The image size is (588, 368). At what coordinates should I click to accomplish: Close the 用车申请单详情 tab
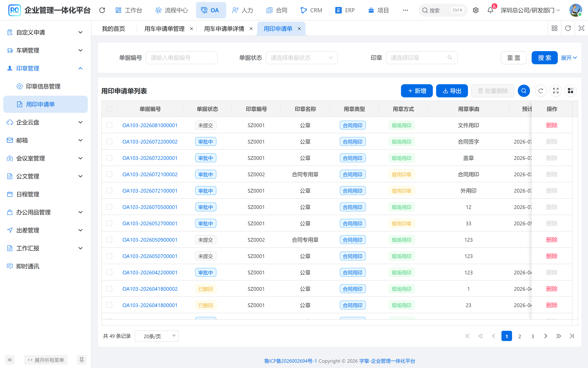tap(251, 29)
